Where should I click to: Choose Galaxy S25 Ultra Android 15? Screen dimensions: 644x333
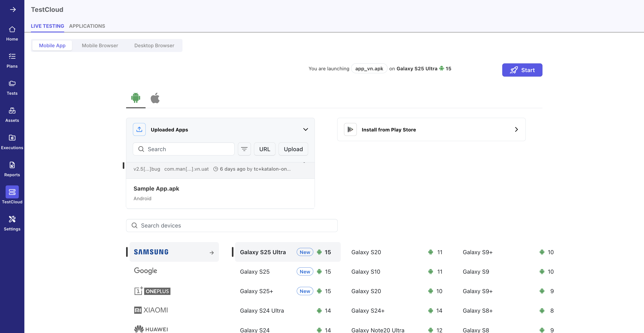point(288,252)
